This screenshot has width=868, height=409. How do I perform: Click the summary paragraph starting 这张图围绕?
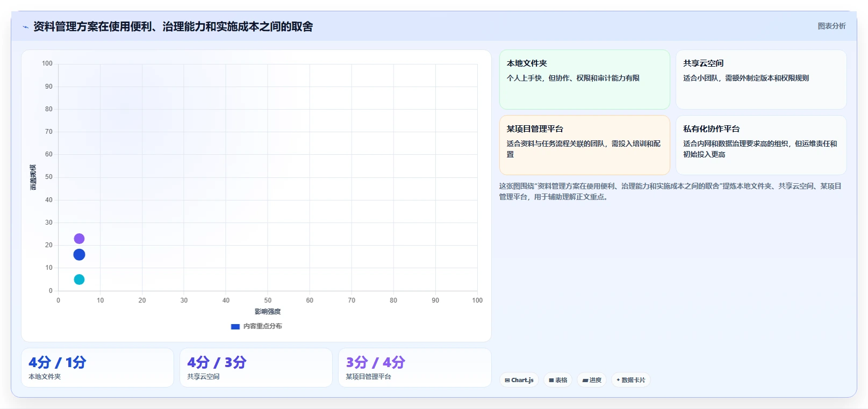coord(670,191)
